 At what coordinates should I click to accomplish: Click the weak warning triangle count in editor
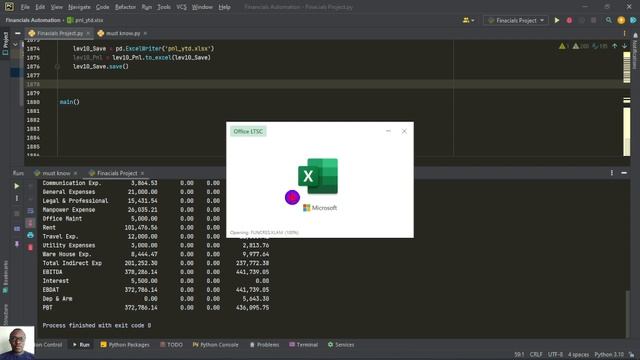pyautogui.click(x=580, y=46)
